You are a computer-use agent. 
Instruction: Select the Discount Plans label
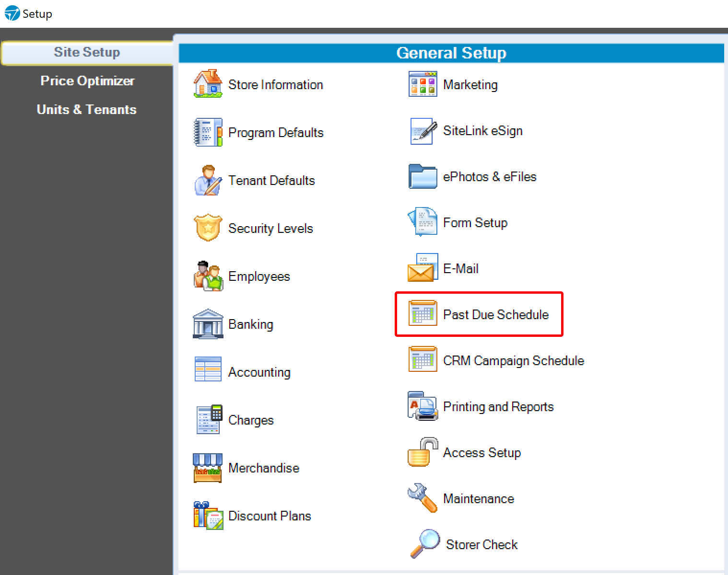pyautogui.click(x=270, y=516)
